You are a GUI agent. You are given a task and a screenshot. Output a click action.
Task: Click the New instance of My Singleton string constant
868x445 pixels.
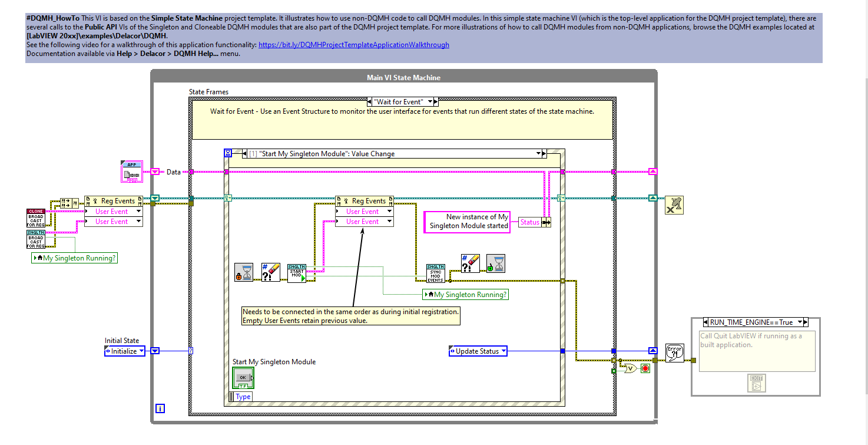(468, 222)
